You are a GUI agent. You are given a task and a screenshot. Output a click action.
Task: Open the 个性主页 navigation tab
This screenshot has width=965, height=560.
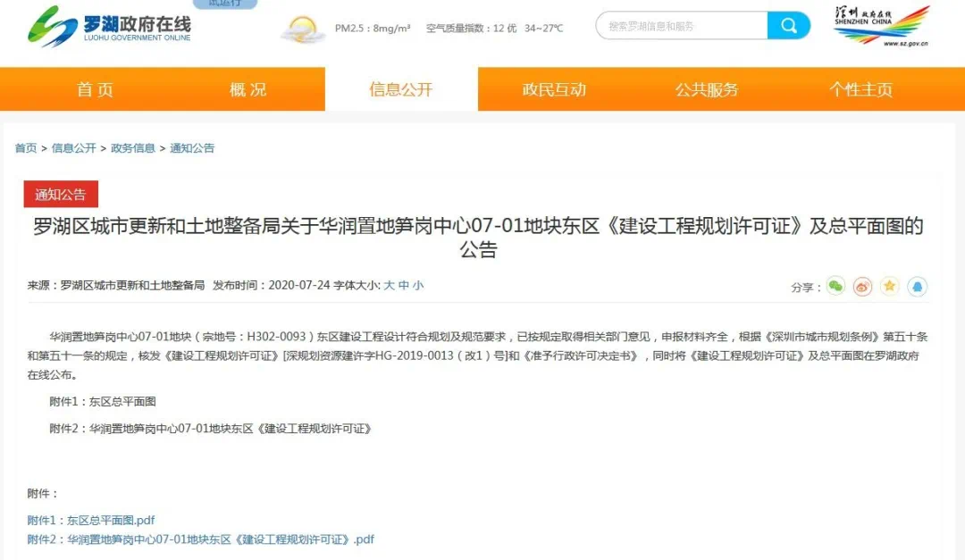click(x=860, y=89)
